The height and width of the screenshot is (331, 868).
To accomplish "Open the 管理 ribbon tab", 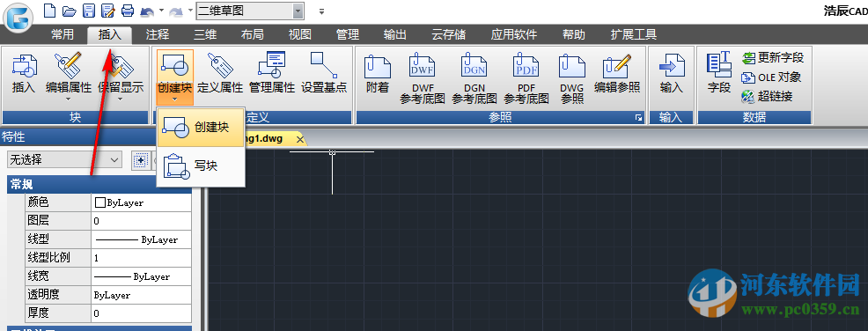I will [x=348, y=35].
